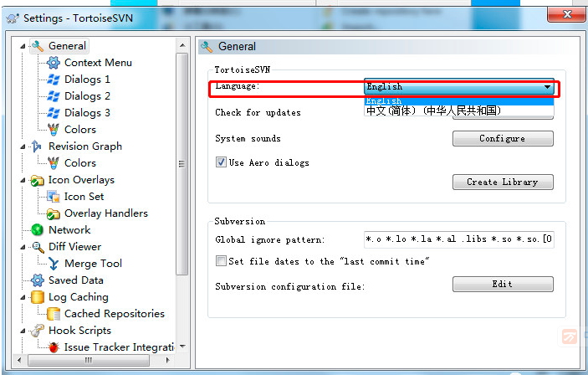The width and height of the screenshot is (588, 375).
Task: Click the Saved Data gear icon
Action: [37, 280]
